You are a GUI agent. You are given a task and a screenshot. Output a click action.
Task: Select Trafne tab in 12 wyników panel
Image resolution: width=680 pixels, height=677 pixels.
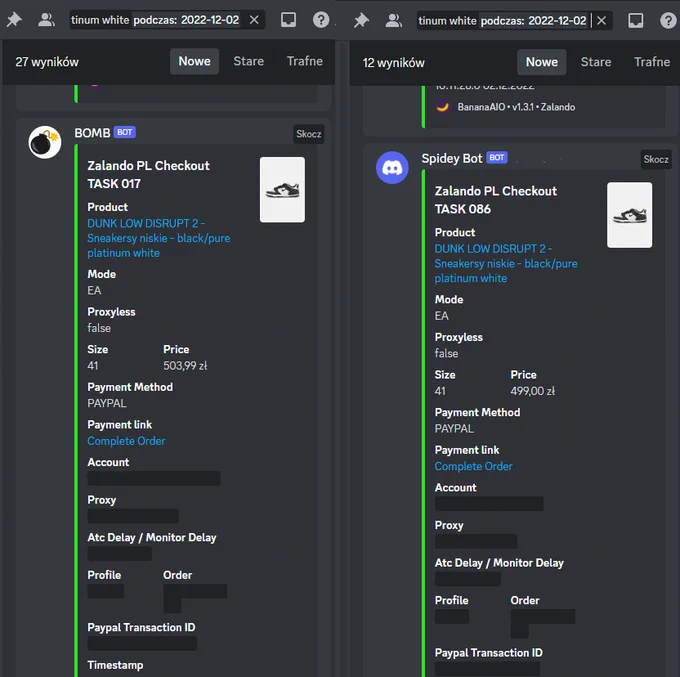tap(652, 62)
